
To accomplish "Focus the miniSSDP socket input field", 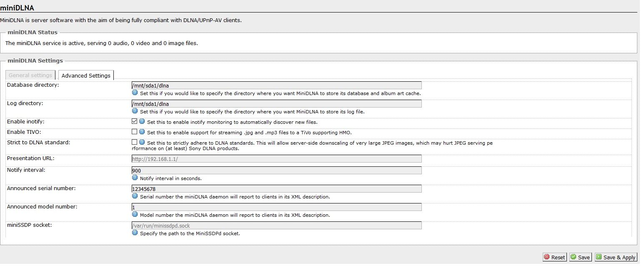I will (x=276, y=226).
